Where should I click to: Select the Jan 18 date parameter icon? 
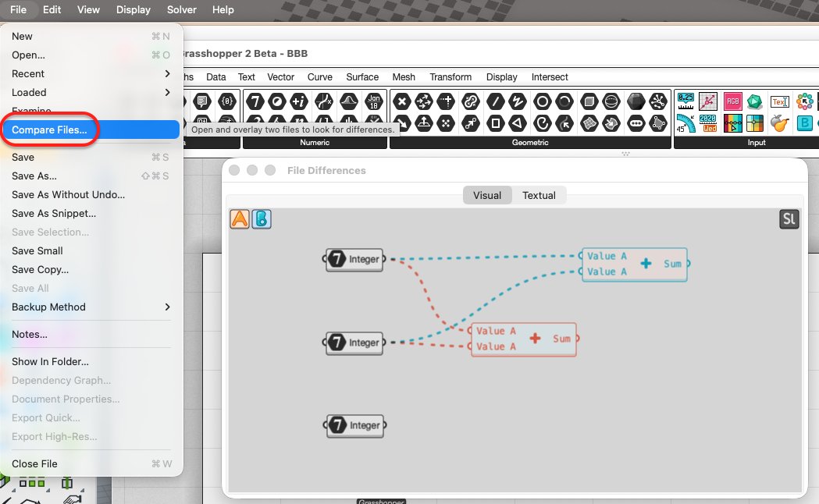[374, 101]
